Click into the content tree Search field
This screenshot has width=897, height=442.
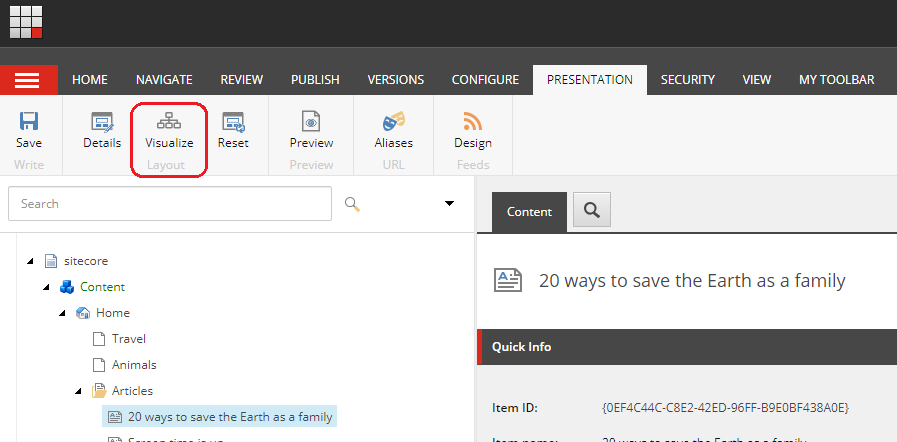tap(170, 204)
